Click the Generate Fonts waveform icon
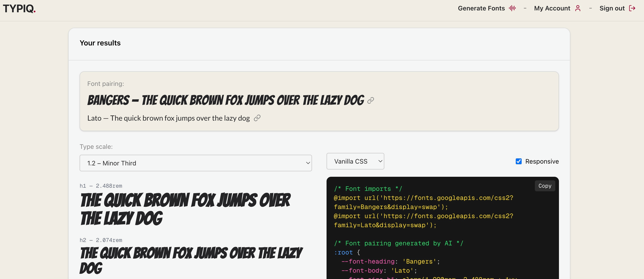The height and width of the screenshot is (279, 644). point(512,8)
